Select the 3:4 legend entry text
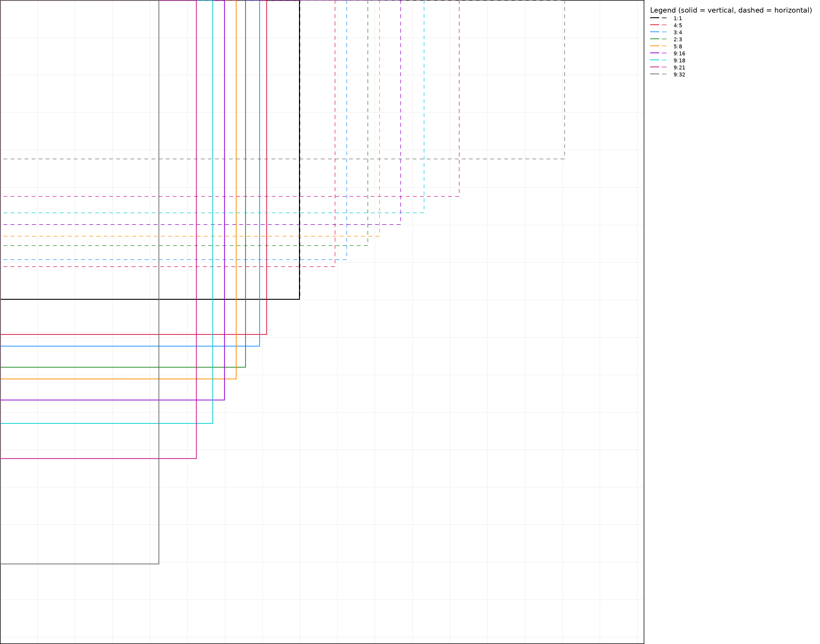 pos(677,32)
